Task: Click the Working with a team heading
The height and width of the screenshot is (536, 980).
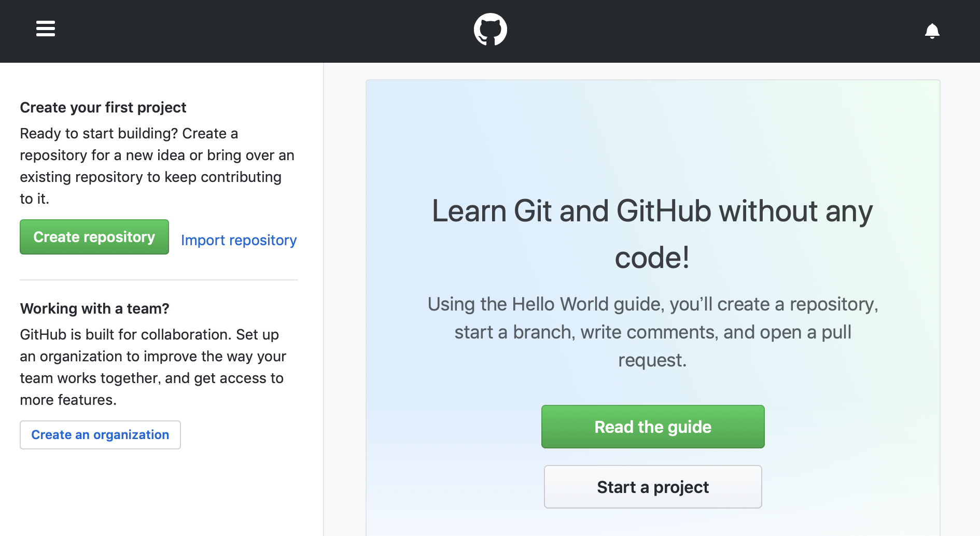Action: point(94,308)
